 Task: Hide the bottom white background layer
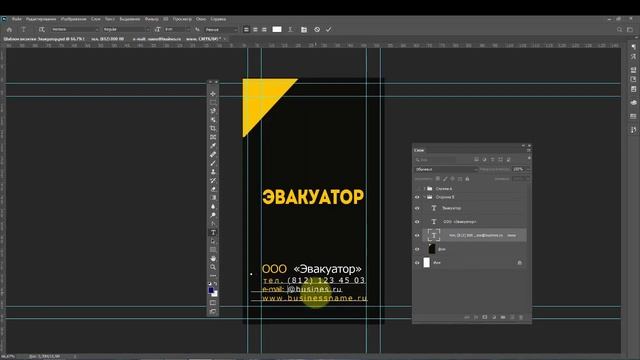tap(417, 263)
